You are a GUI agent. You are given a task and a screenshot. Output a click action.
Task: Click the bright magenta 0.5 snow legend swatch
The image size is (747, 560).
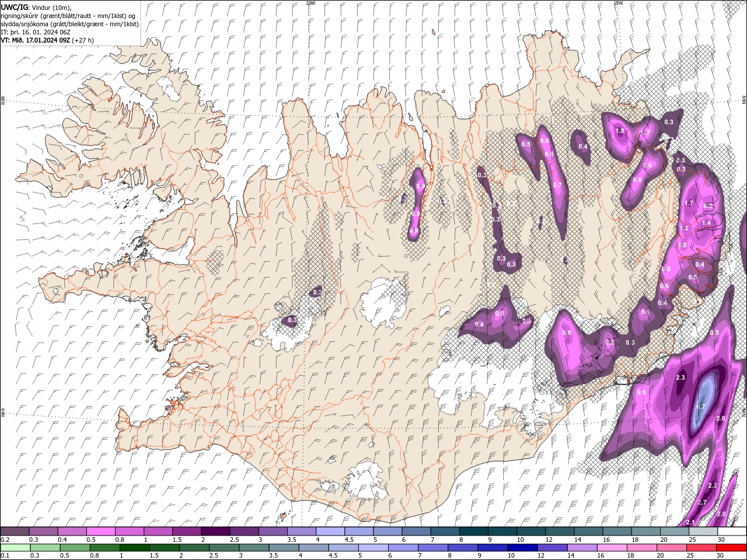tap(101, 531)
